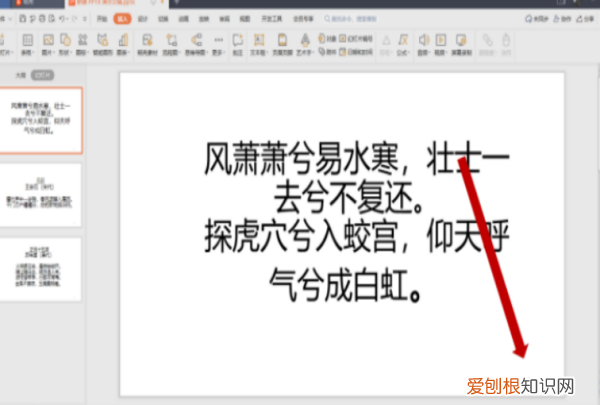
Task: Open the 视频 video dropdown
Action: [x=441, y=45]
